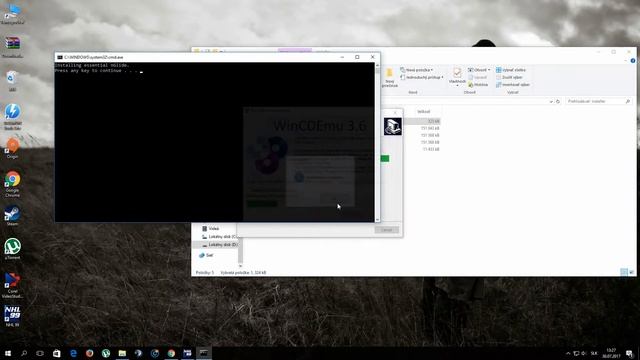This screenshot has width=640, height=360.
Task: Open the Google Chrome desktop shortcut
Action: tap(12, 183)
